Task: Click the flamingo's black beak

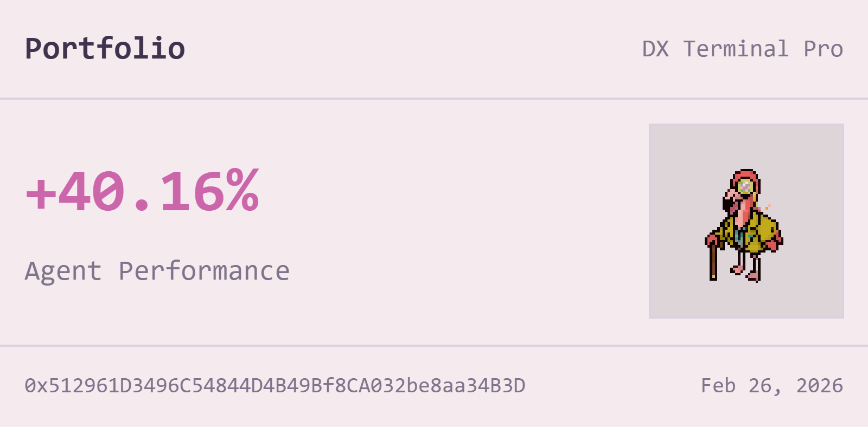Action: (727, 205)
